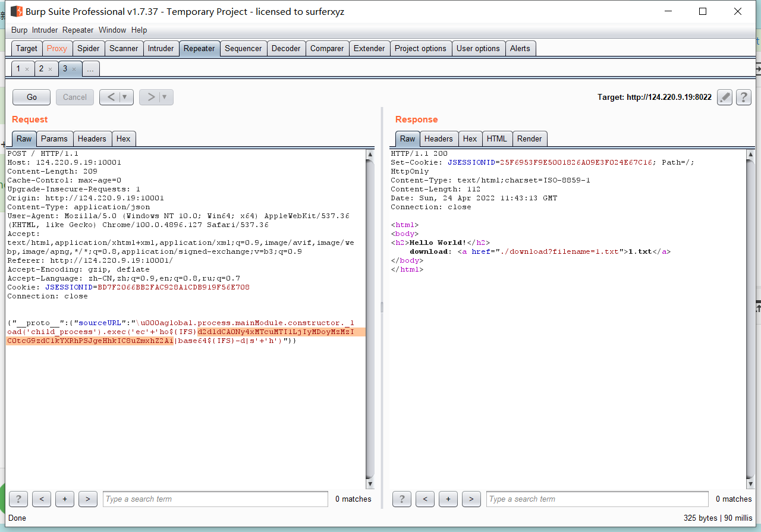Focus the request search term field
761x532 pixels.
tap(215, 499)
